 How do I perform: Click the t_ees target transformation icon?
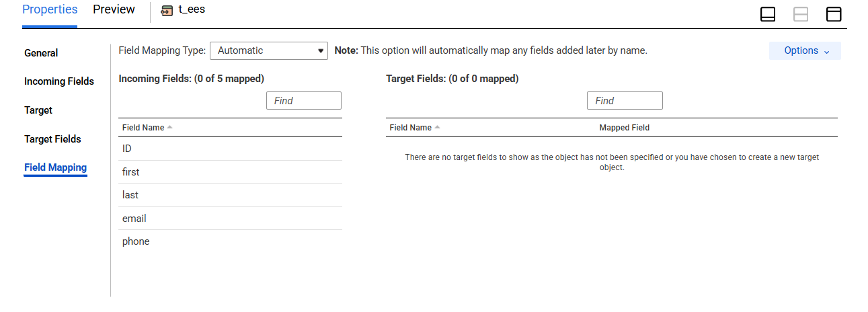pyautogui.click(x=167, y=11)
